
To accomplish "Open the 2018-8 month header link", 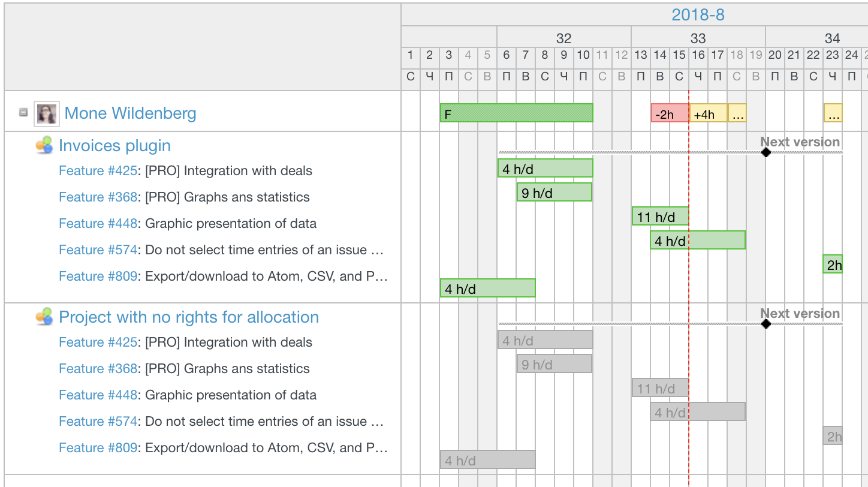I will pos(698,14).
